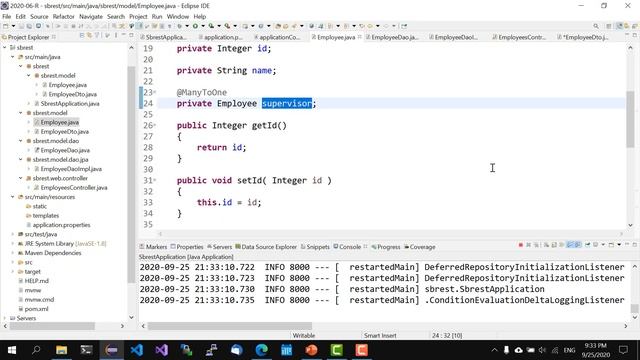The height and width of the screenshot is (360, 640).
Task: Expand the JRE System Library node
Action: pos(13,244)
